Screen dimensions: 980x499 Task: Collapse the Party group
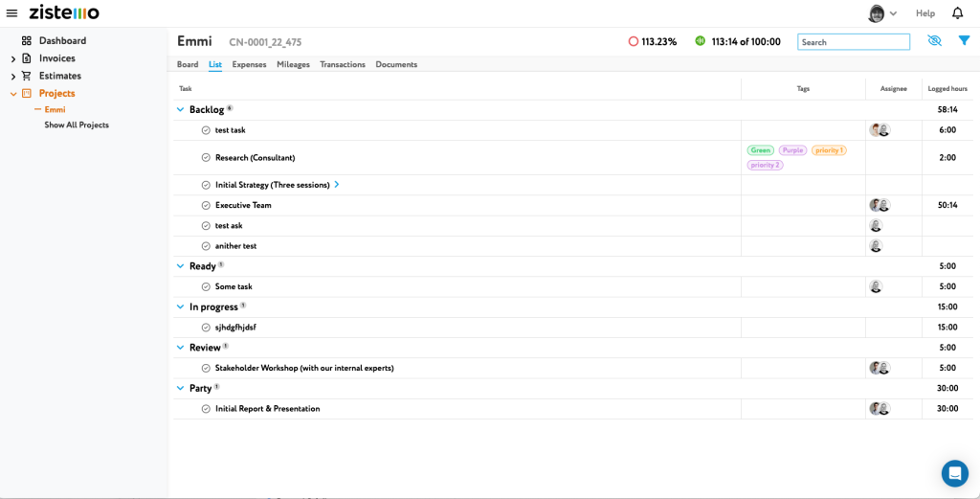point(181,388)
